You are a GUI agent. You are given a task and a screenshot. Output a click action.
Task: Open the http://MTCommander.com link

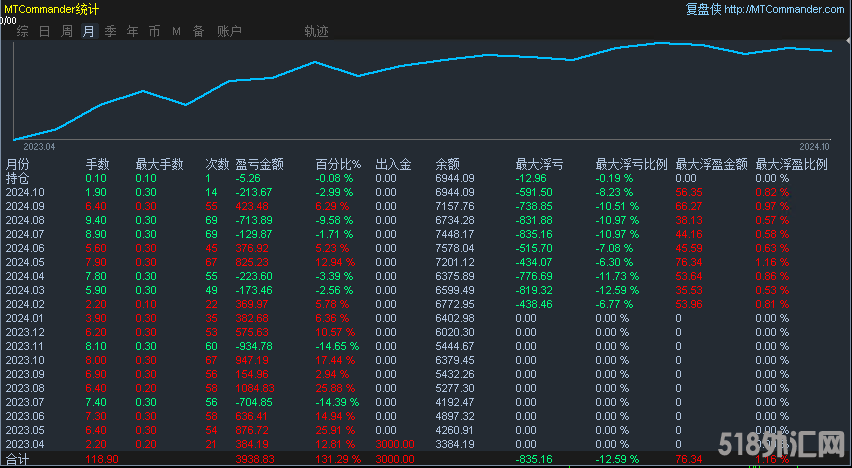click(x=783, y=9)
